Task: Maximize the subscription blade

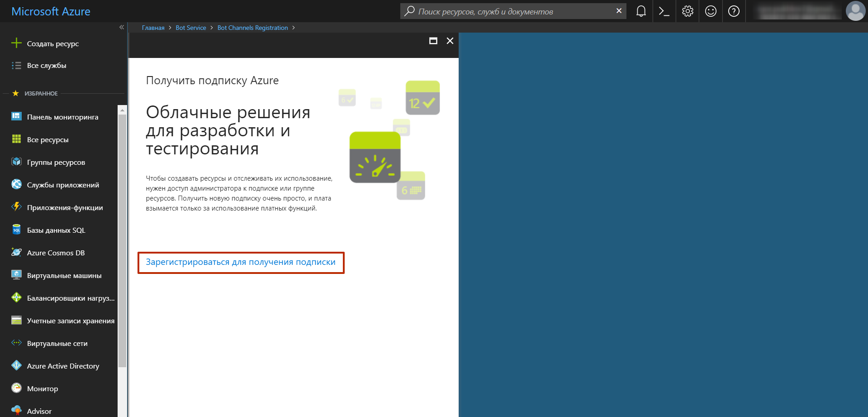Action: pyautogui.click(x=433, y=41)
